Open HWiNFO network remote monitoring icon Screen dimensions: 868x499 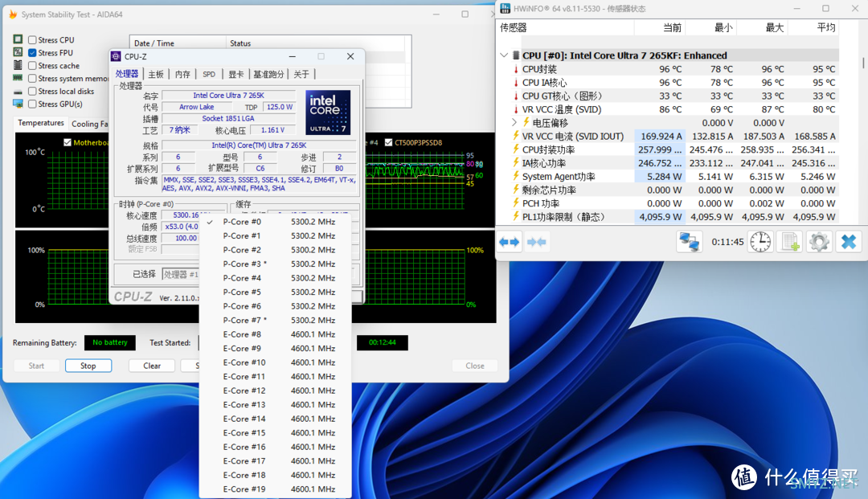690,242
